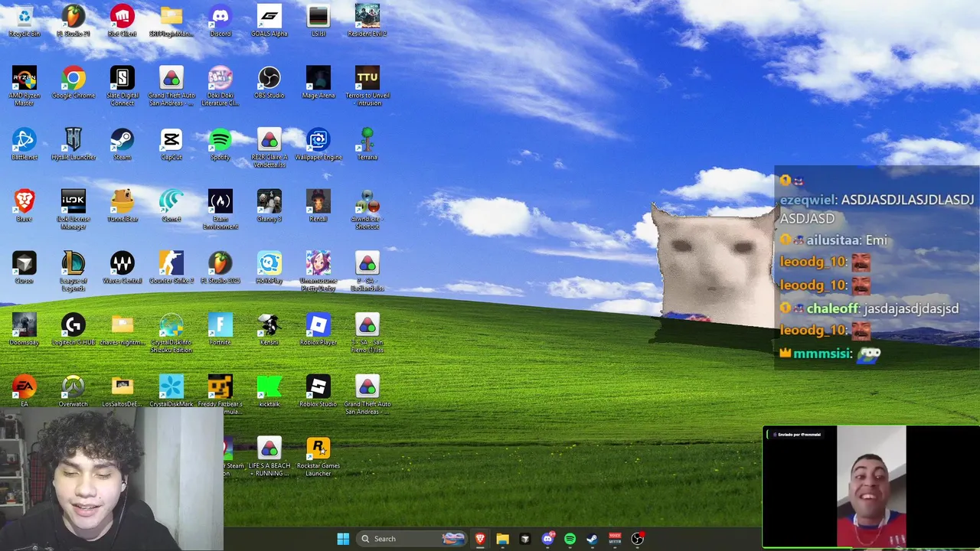
Task: Open the Comet desktop shortcut
Action: (171, 206)
